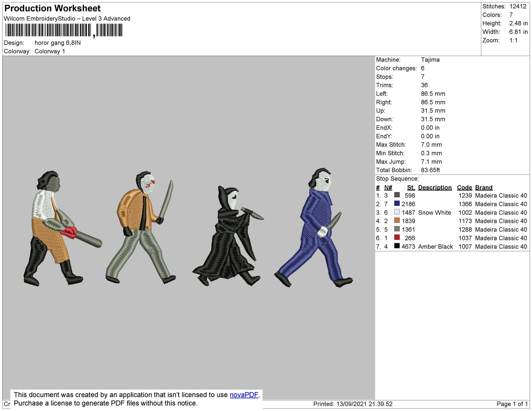The image size is (532, 411).
Task: Click the gray swatch for code 1288
Action: [397, 229]
